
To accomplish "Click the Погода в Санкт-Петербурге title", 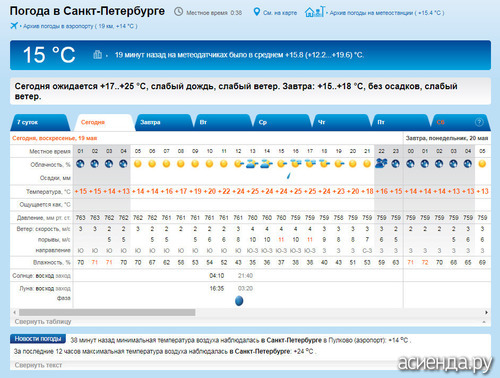I will pos(87,11).
